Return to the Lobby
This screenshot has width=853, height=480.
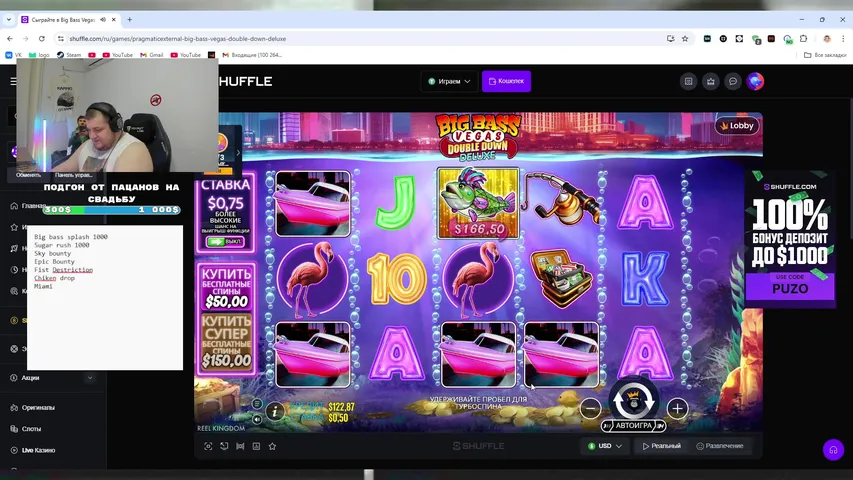pos(737,126)
